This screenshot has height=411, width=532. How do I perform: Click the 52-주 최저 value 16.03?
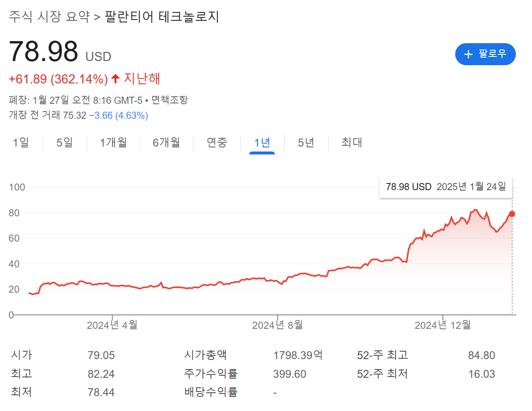coord(482,374)
